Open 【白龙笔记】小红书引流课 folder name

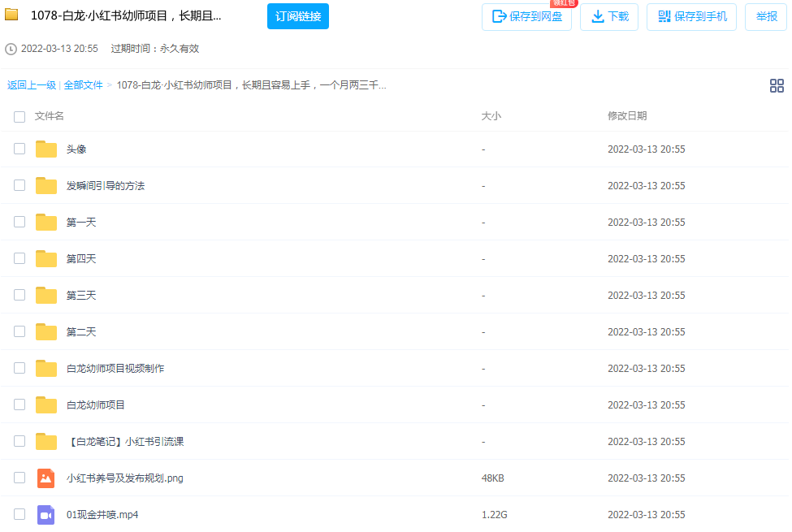[125, 442]
